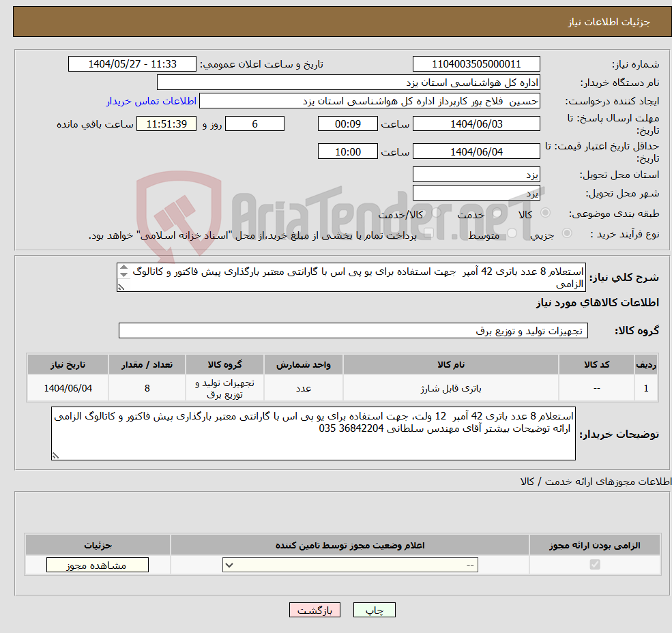
Task: Click the price validity date 1404/06/04
Action: tap(476, 151)
